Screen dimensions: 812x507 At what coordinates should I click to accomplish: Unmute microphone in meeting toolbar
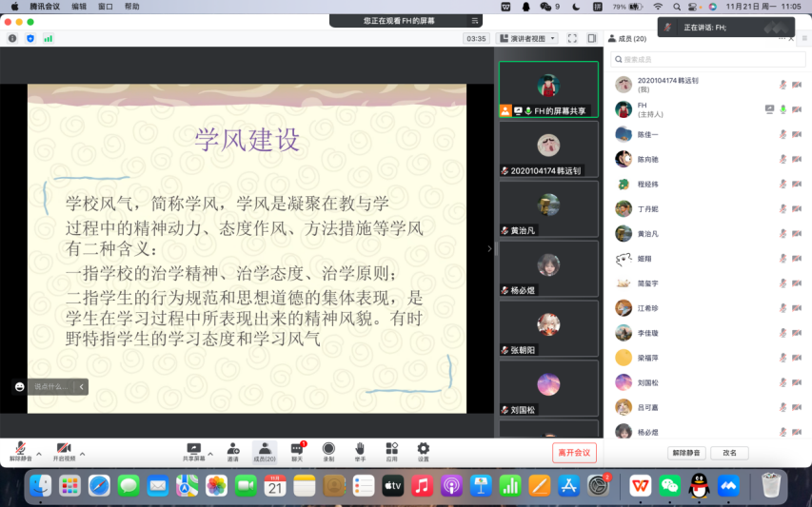tap(20, 449)
